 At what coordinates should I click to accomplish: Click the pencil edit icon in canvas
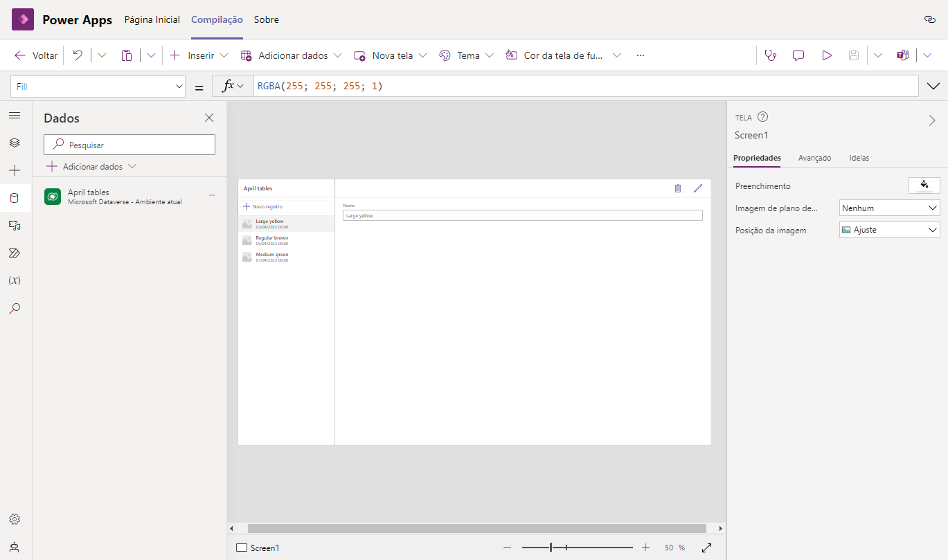tap(698, 188)
